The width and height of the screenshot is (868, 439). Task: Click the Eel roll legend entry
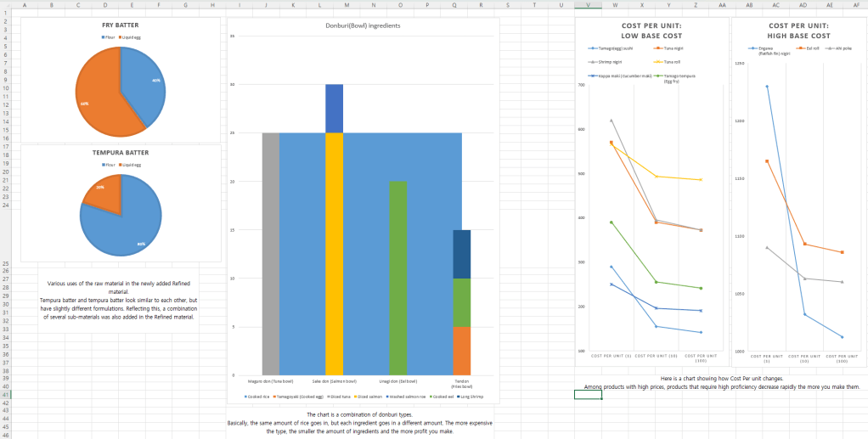pos(809,48)
